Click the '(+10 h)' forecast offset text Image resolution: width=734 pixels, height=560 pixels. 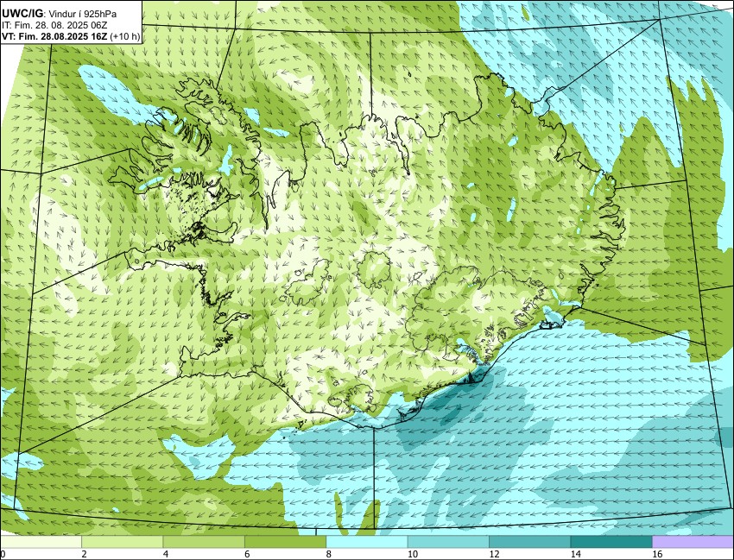tap(125, 36)
